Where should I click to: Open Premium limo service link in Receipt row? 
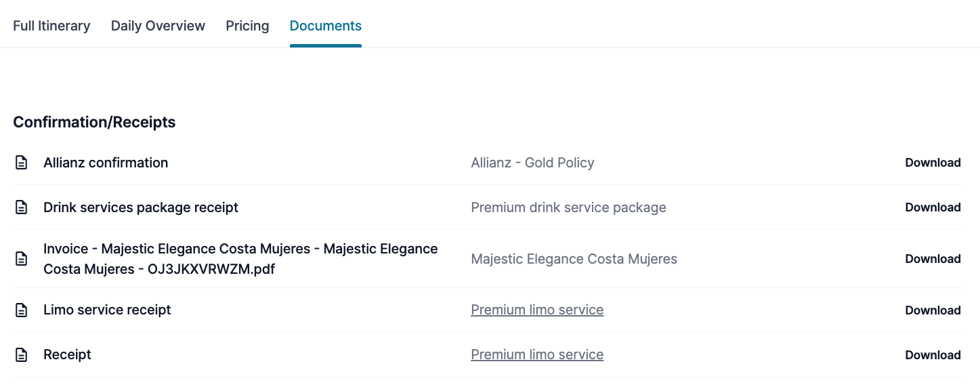pyautogui.click(x=537, y=354)
